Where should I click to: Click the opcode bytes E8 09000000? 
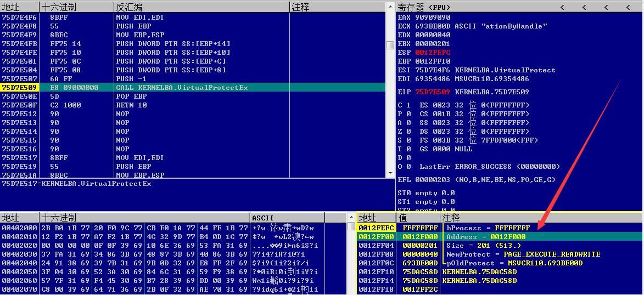click(x=74, y=87)
